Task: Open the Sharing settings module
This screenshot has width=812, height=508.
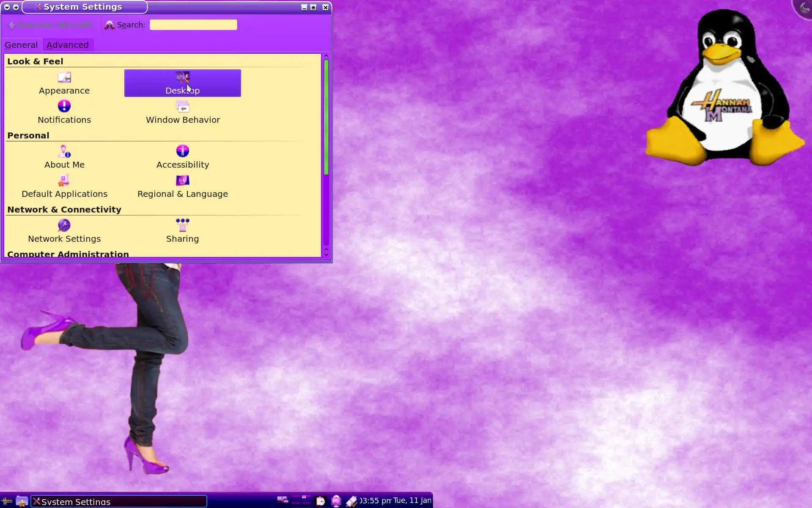Action: coord(183,231)
